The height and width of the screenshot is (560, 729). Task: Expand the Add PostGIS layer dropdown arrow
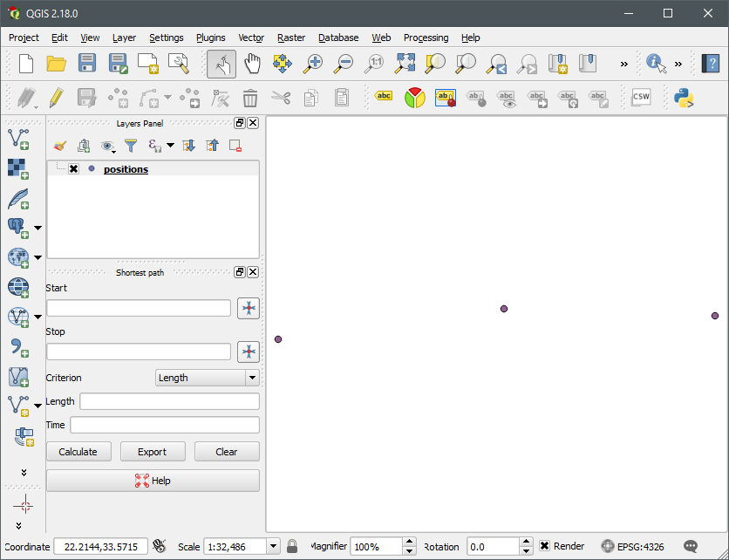[x=38, y=228]
